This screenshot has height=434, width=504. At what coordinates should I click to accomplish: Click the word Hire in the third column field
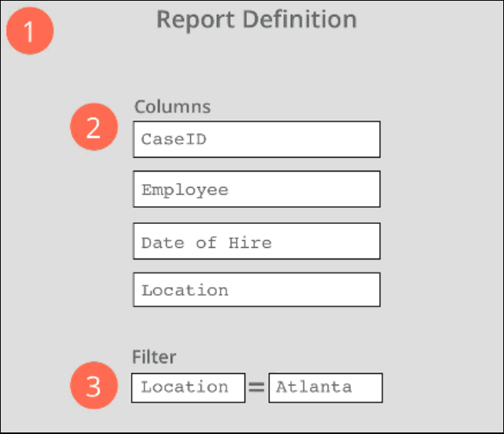250,242
